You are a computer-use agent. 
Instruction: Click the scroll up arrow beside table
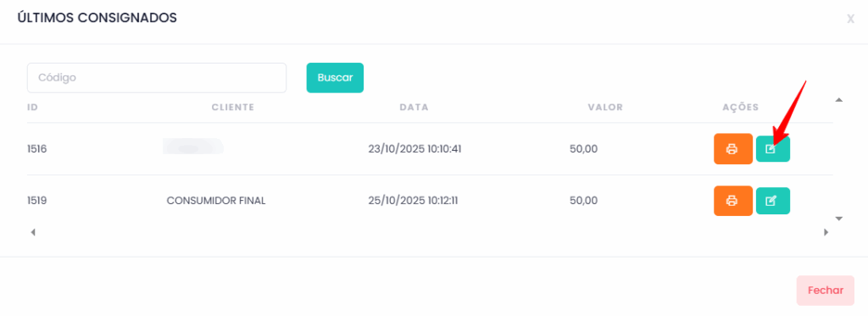tap(838, 100)
